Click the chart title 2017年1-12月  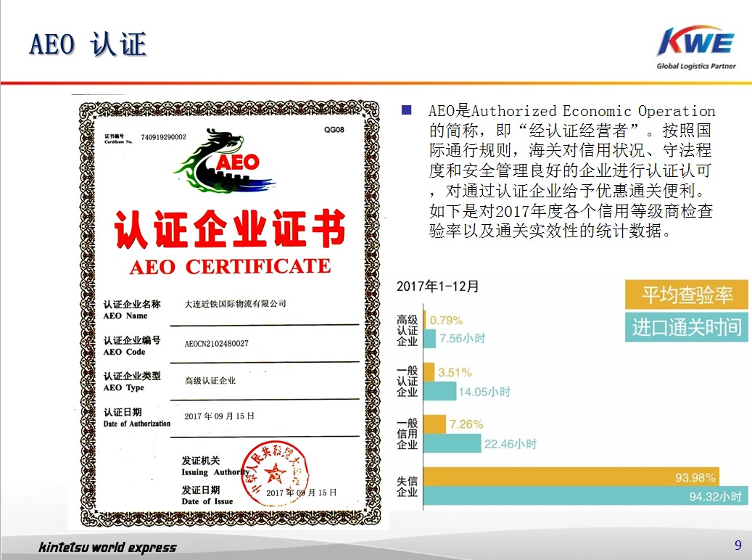(437, 287)
